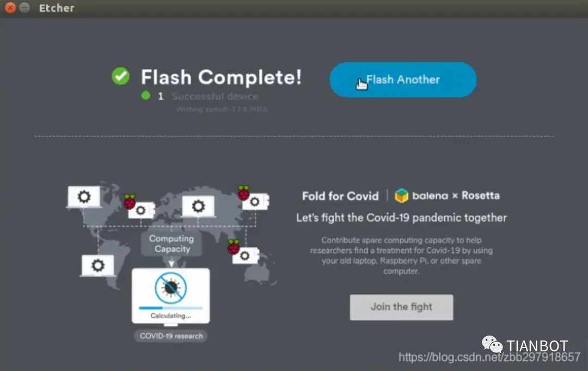This screenshot has height=371, width=588.
Task: Click the green Flash Complete checkmark icon
Action: click(121, 76)
